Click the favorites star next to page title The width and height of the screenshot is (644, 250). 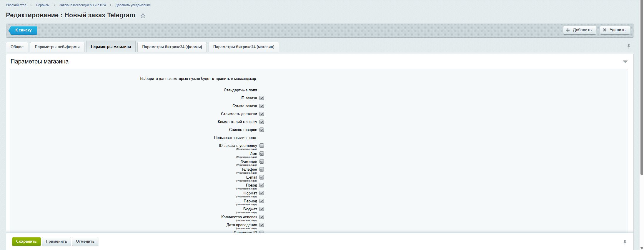143,16
